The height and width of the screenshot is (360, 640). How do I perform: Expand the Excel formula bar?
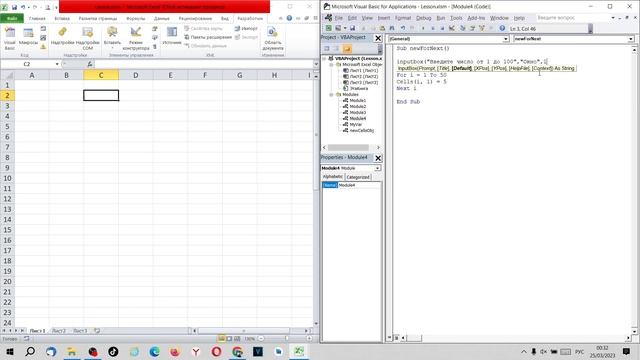pos(316,64)
